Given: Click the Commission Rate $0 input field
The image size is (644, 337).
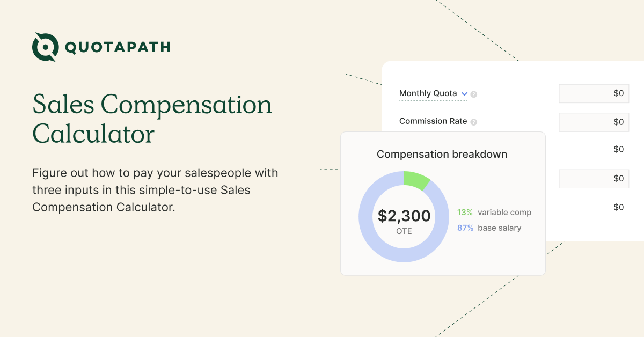Looking at the screenshot, I should (594, 122).
